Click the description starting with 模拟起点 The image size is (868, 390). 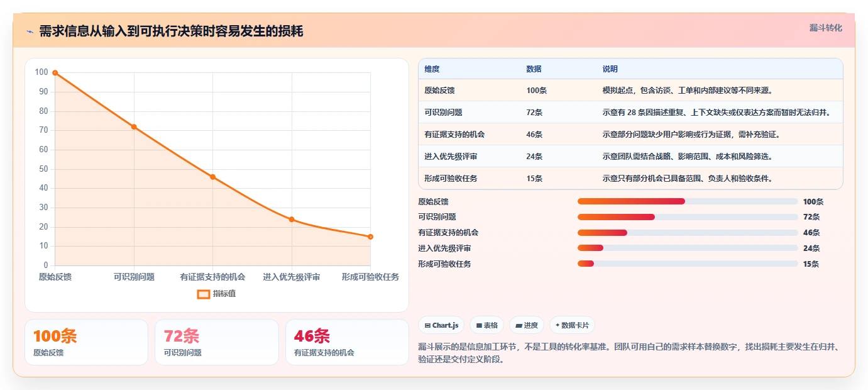click(688, 91)
